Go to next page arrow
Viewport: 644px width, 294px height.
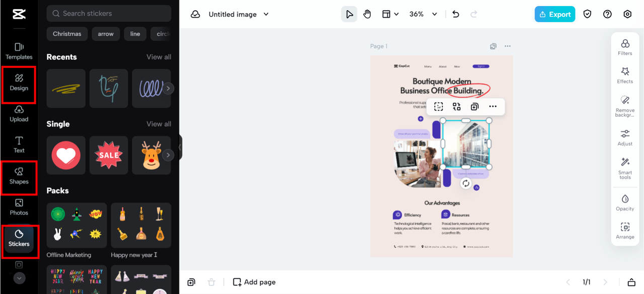[x=605, y=282]
